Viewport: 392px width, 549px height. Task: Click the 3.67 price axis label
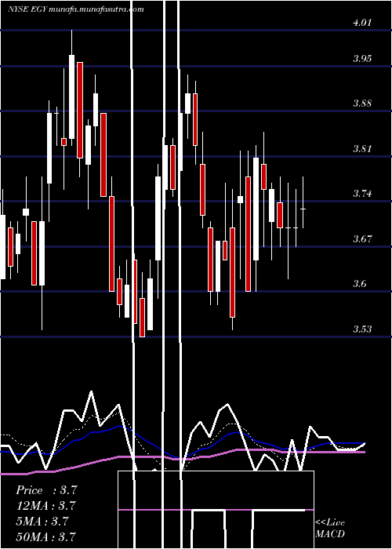point(362,238)
